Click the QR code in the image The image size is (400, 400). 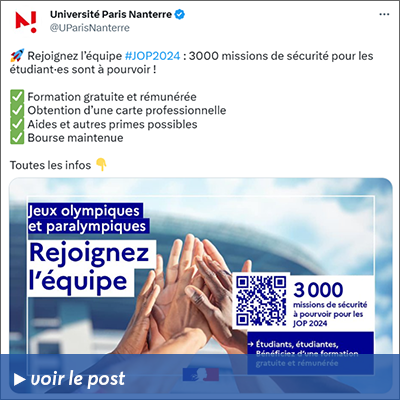pyautogui.click(x=261, y=300)
